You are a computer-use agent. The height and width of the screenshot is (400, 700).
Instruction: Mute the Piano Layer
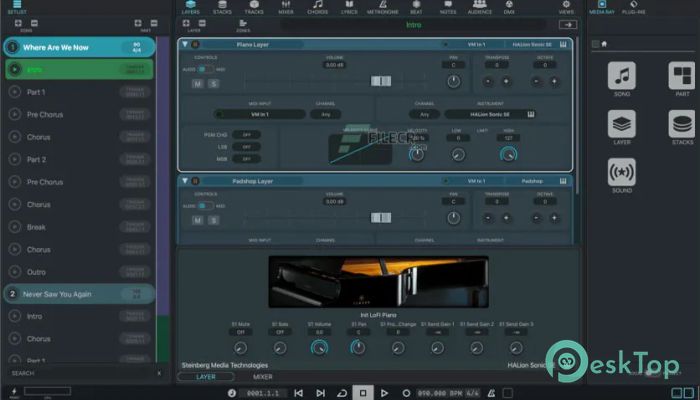197,83
